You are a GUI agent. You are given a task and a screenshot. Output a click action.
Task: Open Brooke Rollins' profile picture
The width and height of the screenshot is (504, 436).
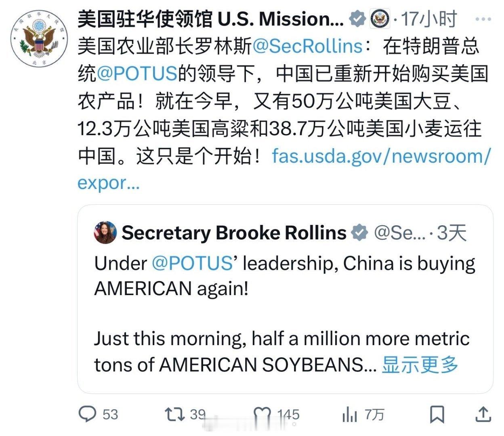point(106,232)
